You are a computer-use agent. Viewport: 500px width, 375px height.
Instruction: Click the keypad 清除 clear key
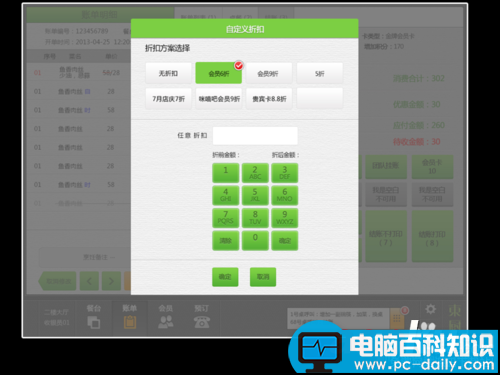(x=226, y=240)
